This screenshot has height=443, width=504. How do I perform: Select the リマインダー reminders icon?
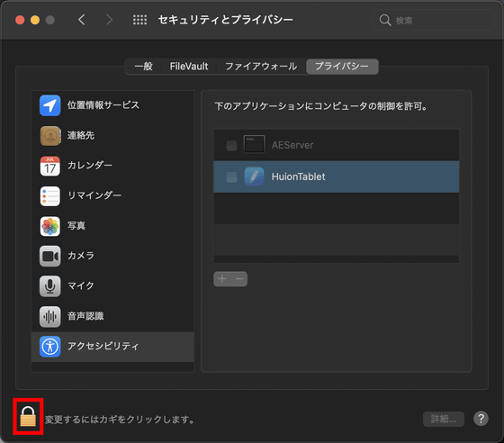click(x=49, y=195)
